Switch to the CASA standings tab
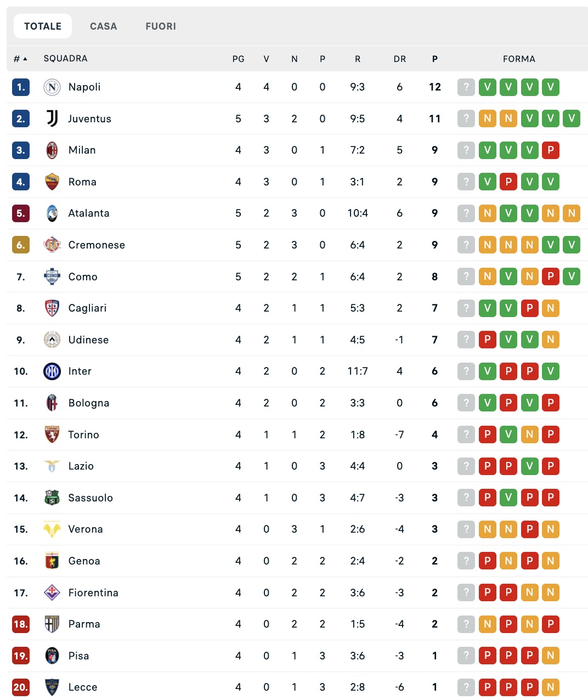This screenshot has width=588, height=700. tap(104, 26)
